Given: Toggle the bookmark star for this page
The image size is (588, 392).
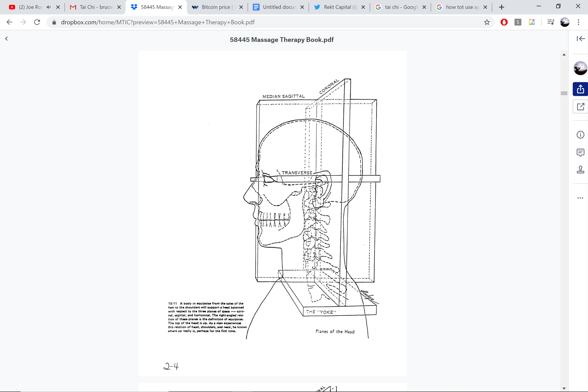Looking at the screenshot, I should tap(487, 22).
